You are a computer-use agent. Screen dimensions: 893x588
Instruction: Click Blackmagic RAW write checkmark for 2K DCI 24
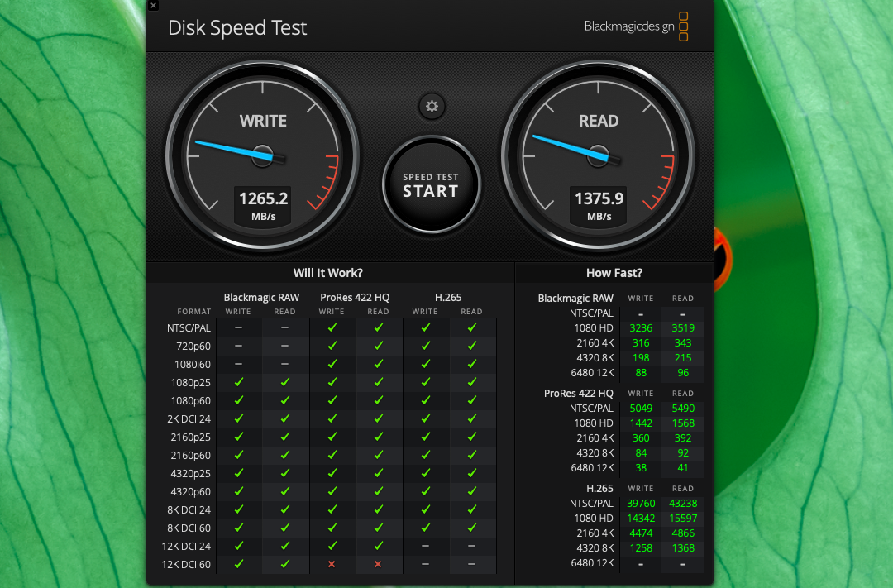point(239,418)
